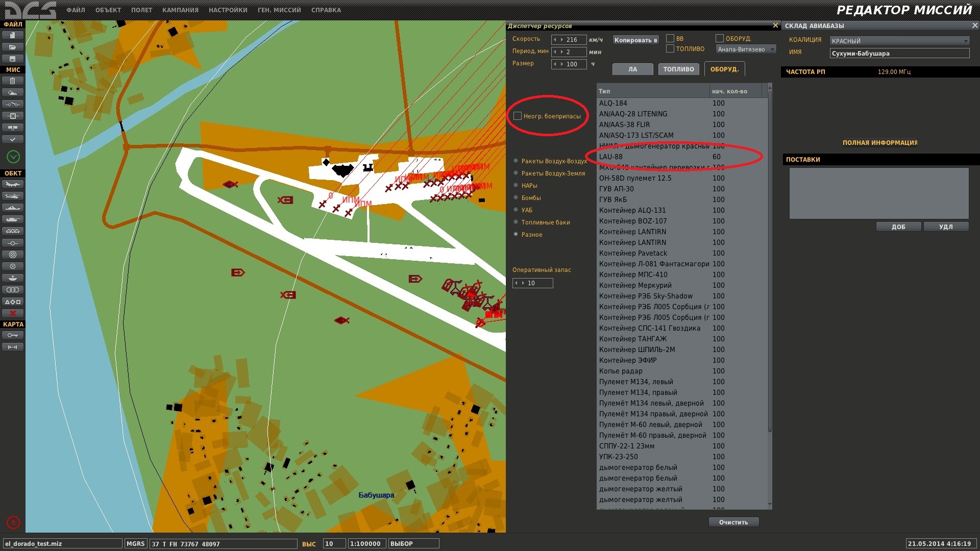Viewport: 980px width, 551px height.
Task: Enable the ВВ copy checkbox
Action: click(670, 38)
